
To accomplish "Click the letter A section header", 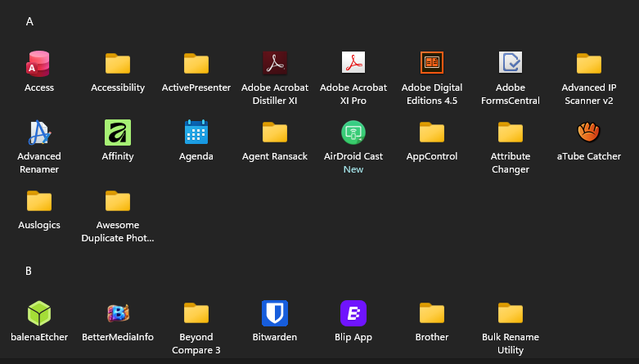I will point(29,21).
